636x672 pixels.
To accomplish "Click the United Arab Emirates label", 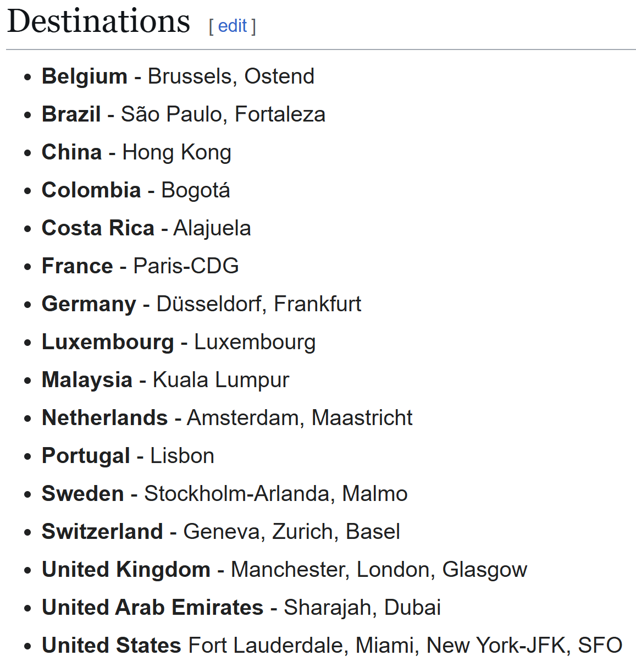I will [x=153, y=608].
